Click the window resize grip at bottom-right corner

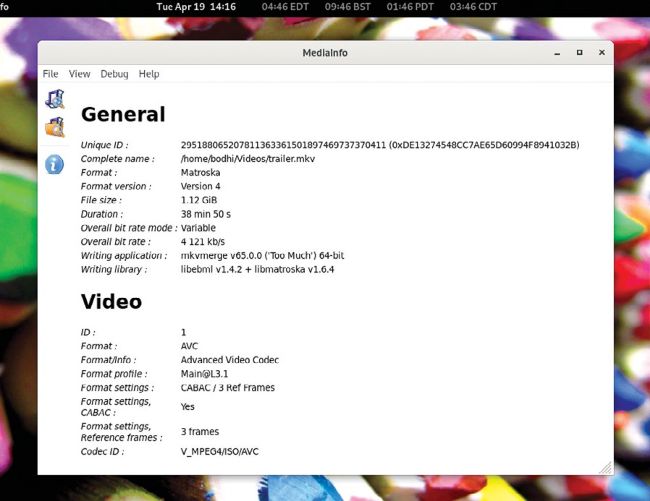tap(605, 467)
